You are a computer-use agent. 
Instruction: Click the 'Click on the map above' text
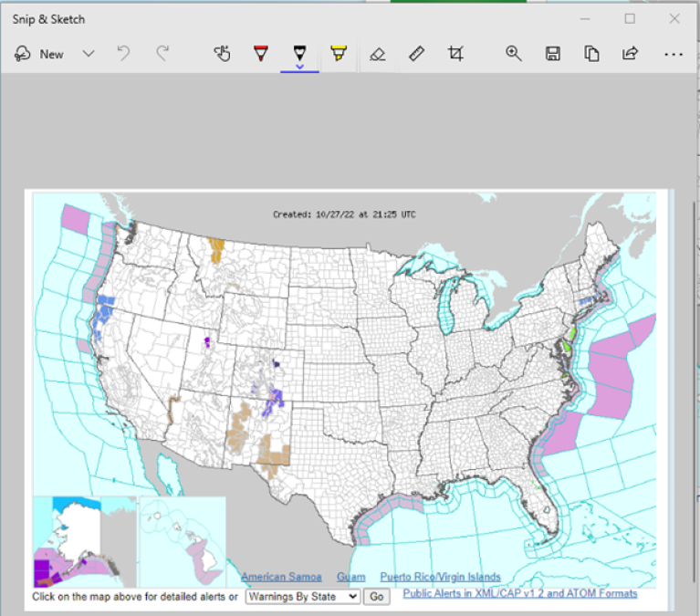[135, 597]
